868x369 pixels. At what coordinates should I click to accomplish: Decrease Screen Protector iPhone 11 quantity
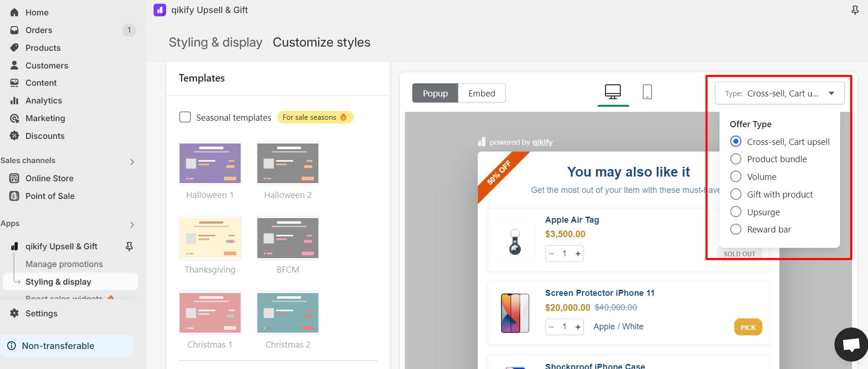(551, 327)
